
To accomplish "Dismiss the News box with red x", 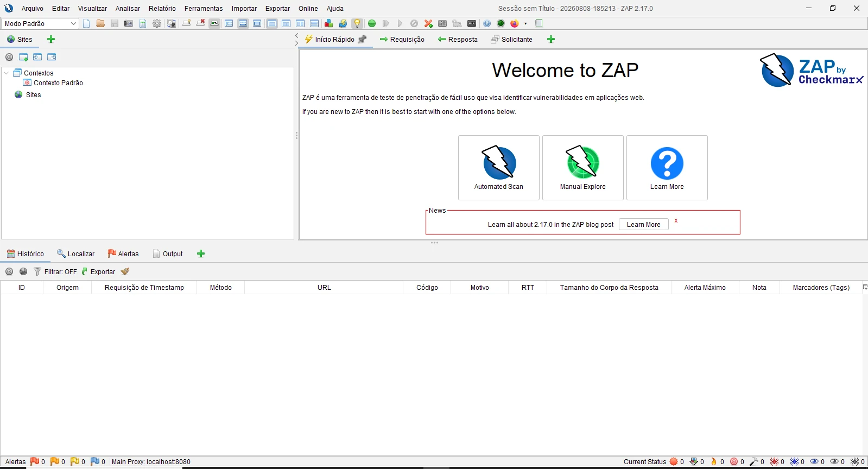I will [x=676, y=221].
